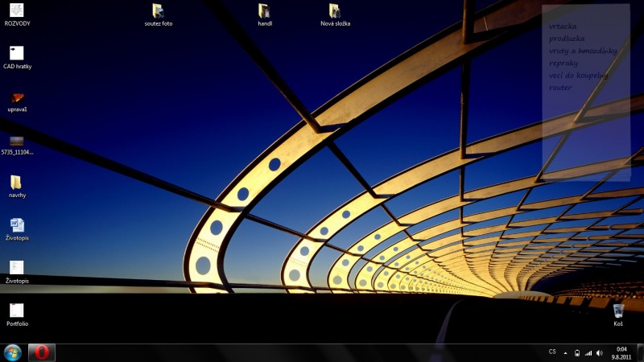Click the clock showing 0:04

(621, 352)
